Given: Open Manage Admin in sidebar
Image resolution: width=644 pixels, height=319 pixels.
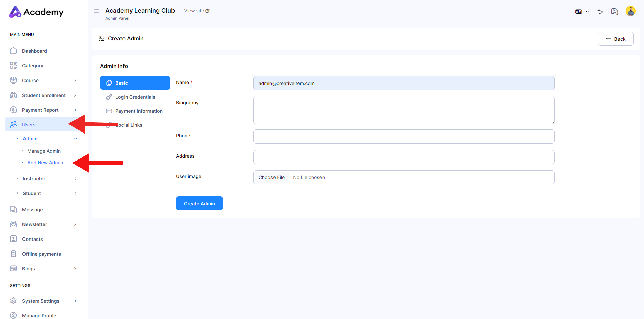Looking at the screenshot, I should pos(44,151).
